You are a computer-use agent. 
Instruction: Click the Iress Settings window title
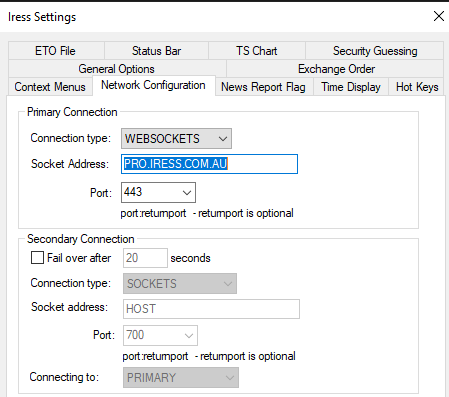click(x=42, y=17)
